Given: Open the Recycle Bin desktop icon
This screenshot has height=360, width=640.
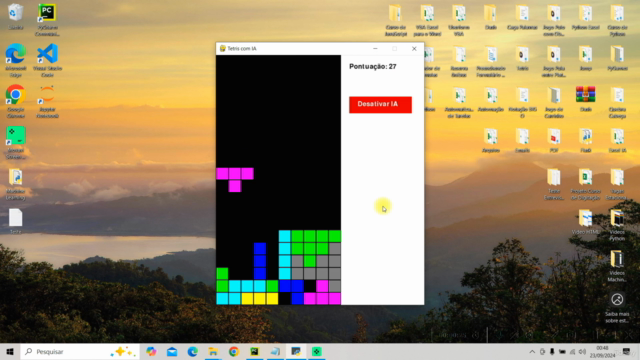Looking at the screenshot, I should 16,17.
